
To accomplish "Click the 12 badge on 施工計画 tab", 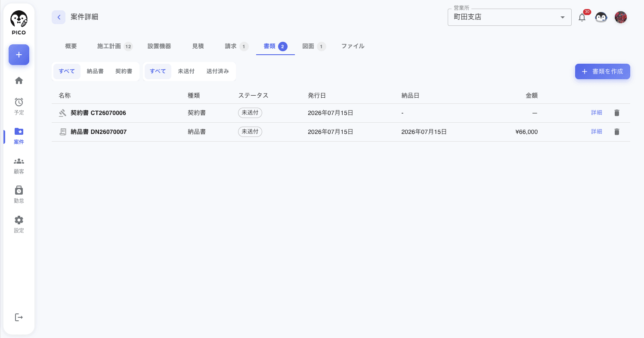I will coord(128,47).
